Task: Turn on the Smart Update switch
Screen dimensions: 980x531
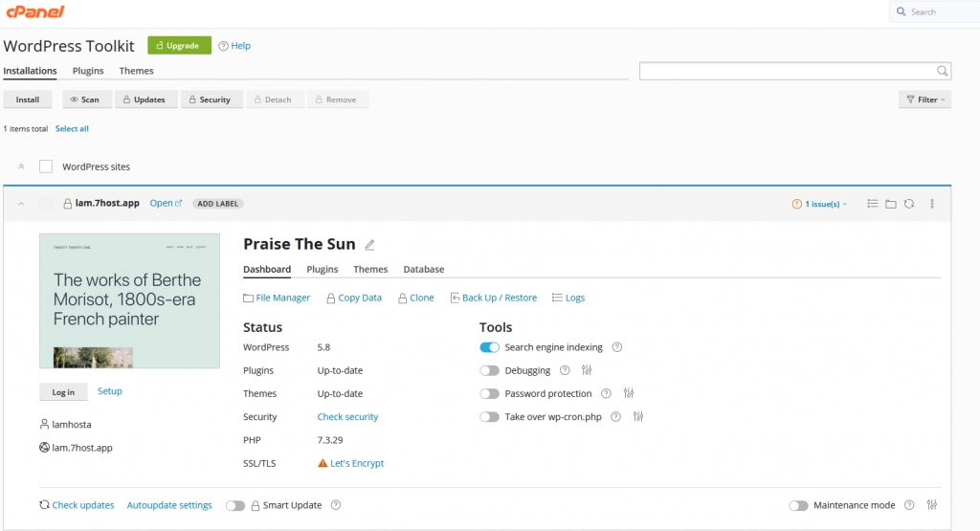Action: tap(235, 505)
